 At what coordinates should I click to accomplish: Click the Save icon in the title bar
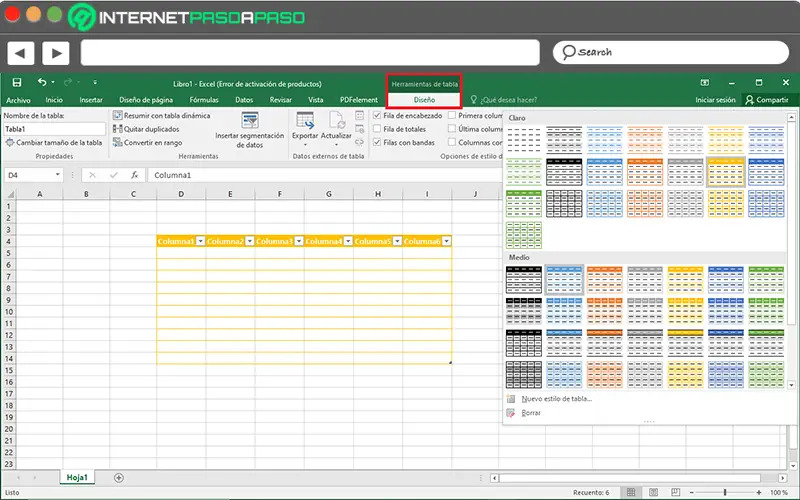[x=16, y=82]
